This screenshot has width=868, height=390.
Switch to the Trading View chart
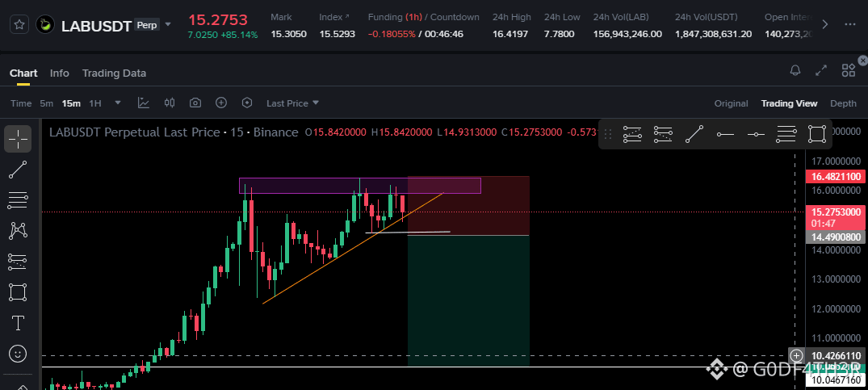click(x=789, y=103)
